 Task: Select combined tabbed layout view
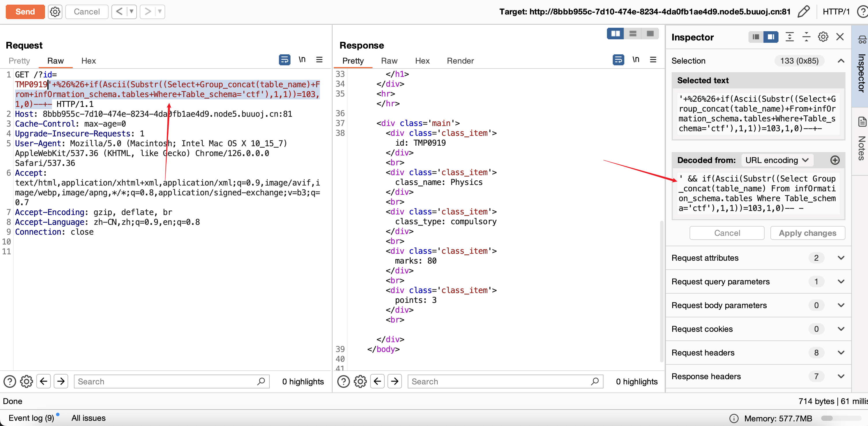(650, 34)
